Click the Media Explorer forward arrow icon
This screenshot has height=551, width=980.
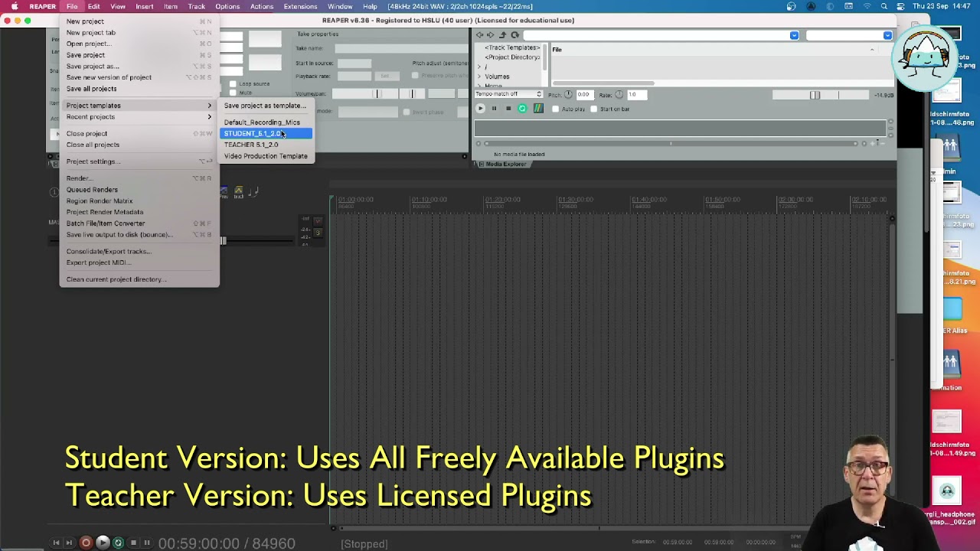(490, 35)
